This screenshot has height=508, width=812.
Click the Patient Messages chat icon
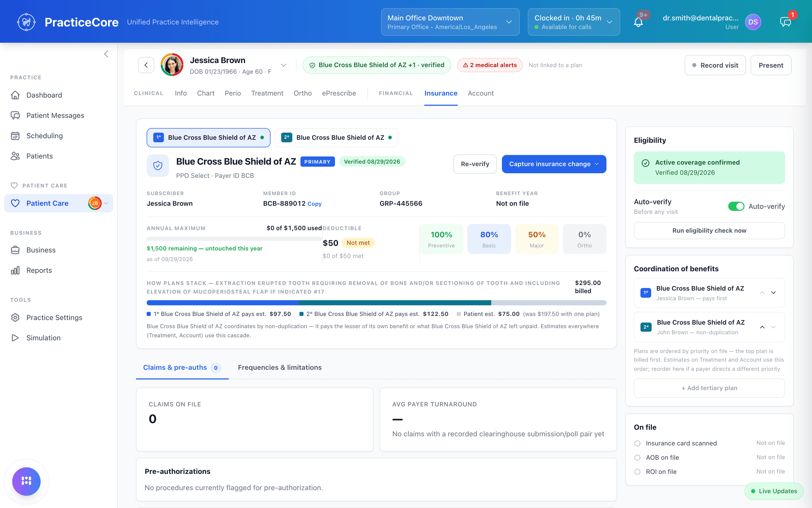pos(15,115)
